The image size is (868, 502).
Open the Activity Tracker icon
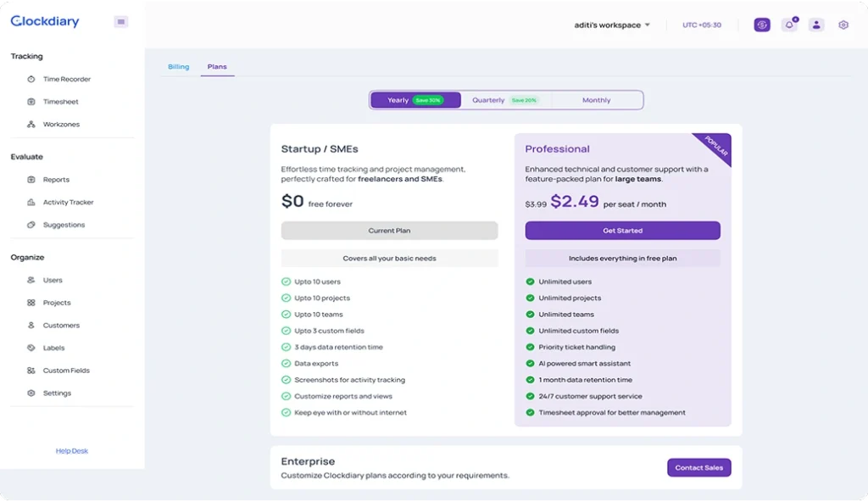(31, 203)
